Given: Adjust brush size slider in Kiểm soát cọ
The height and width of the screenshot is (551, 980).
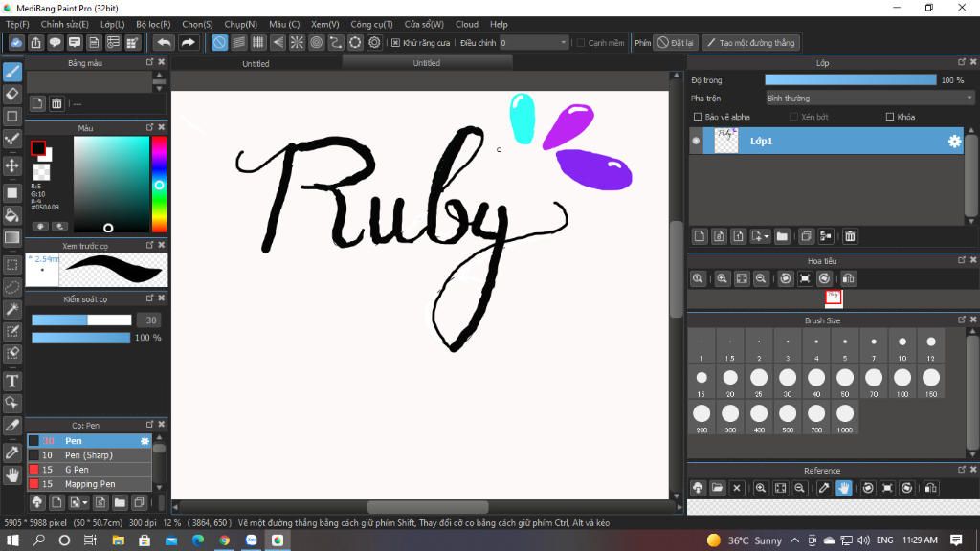Looking at the screenshot, I should pyautogui.click(x=81, y=320).
